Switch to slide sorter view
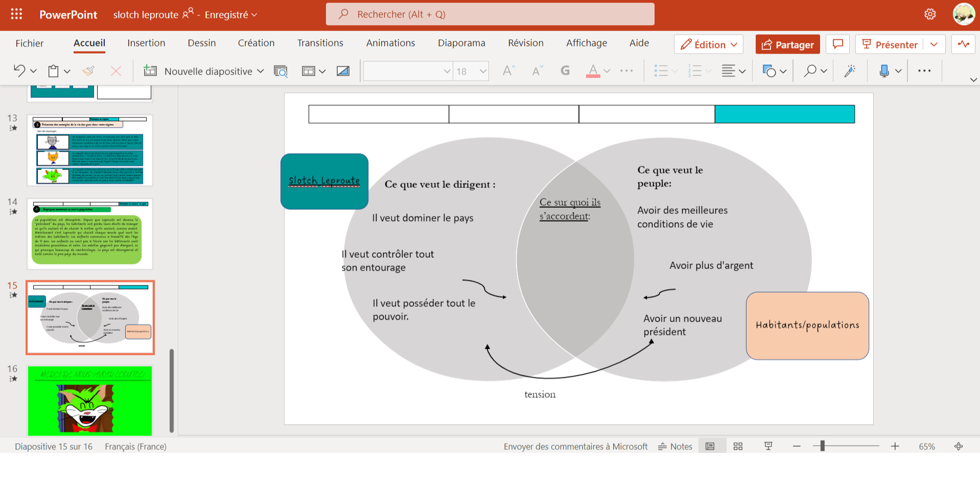Image resolution: width=980 pixels, height=482 pixels. point(738,446)
